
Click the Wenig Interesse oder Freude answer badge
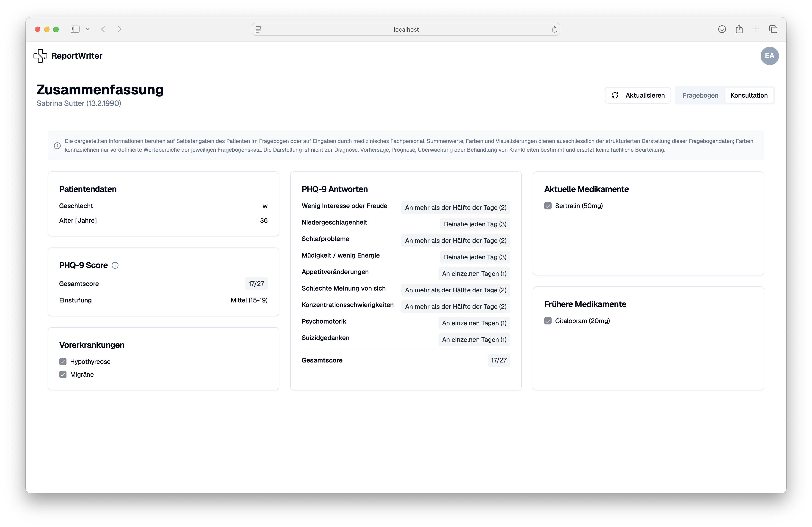456,207
